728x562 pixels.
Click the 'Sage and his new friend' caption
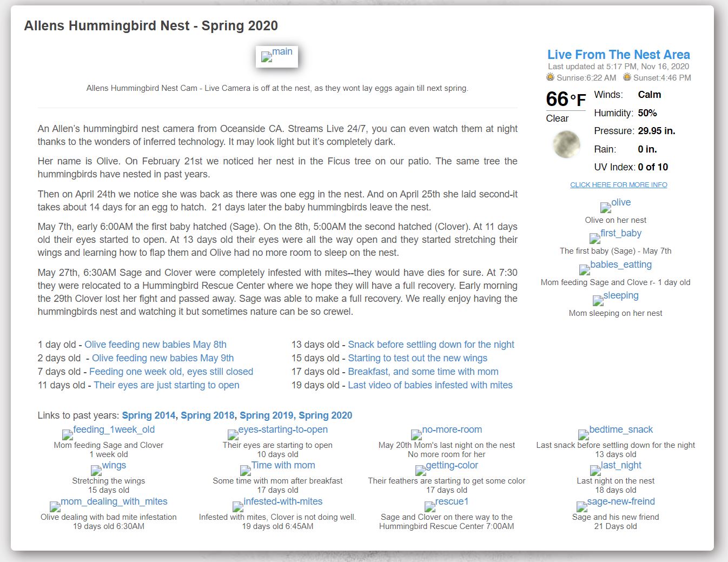(616, 517)
